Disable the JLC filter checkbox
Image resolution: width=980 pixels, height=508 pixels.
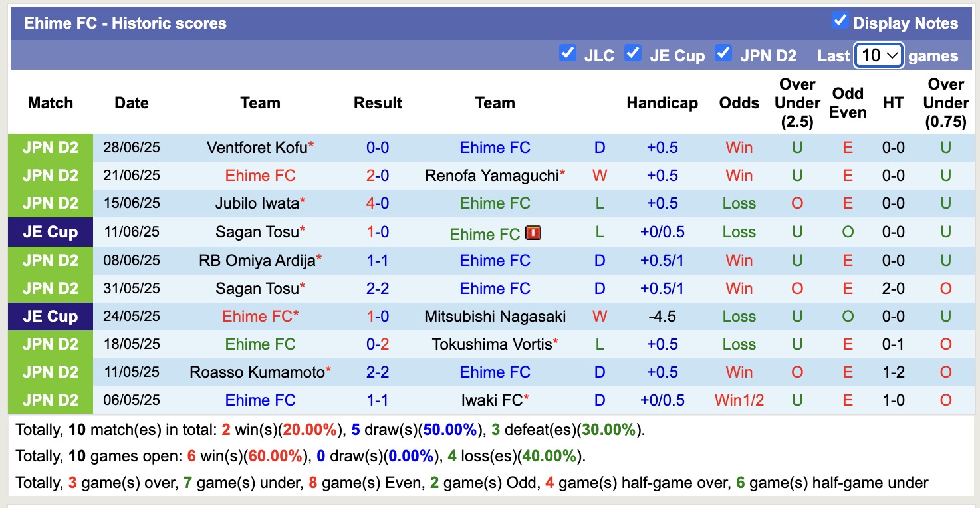pos(568,53)
